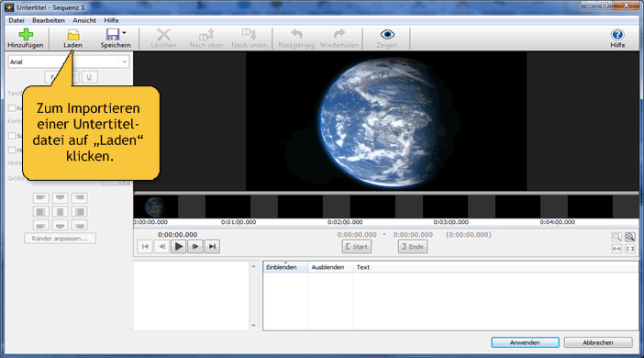Expand the arrow next to Speichern

click(125, 33)
